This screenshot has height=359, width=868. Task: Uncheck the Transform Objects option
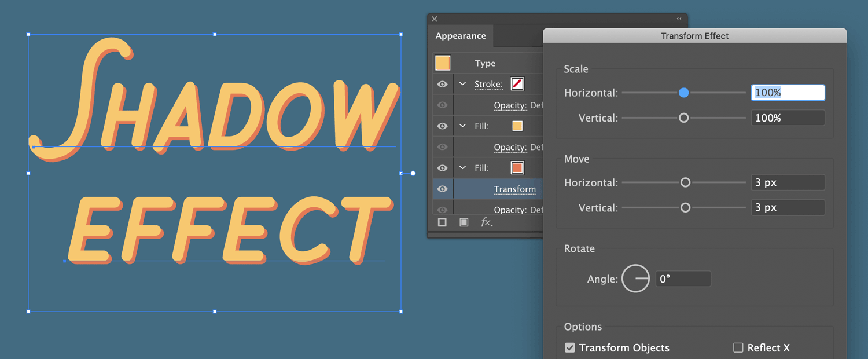coord(570,347)
